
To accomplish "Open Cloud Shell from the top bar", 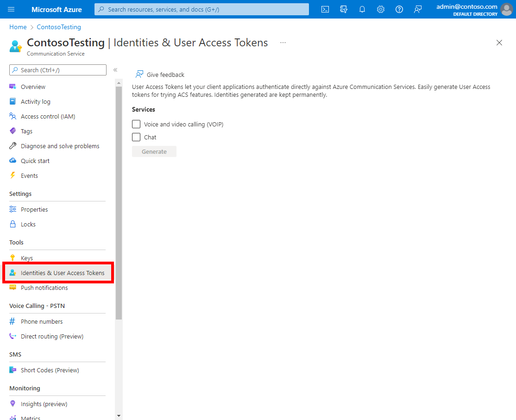I will (x=325, y=9).
